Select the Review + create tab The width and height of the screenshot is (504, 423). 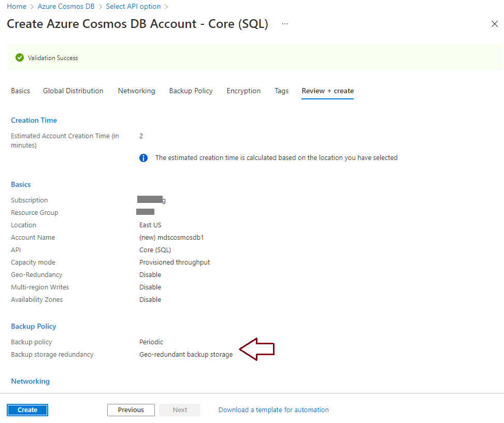pyautogui.click(x=327, y=91)
